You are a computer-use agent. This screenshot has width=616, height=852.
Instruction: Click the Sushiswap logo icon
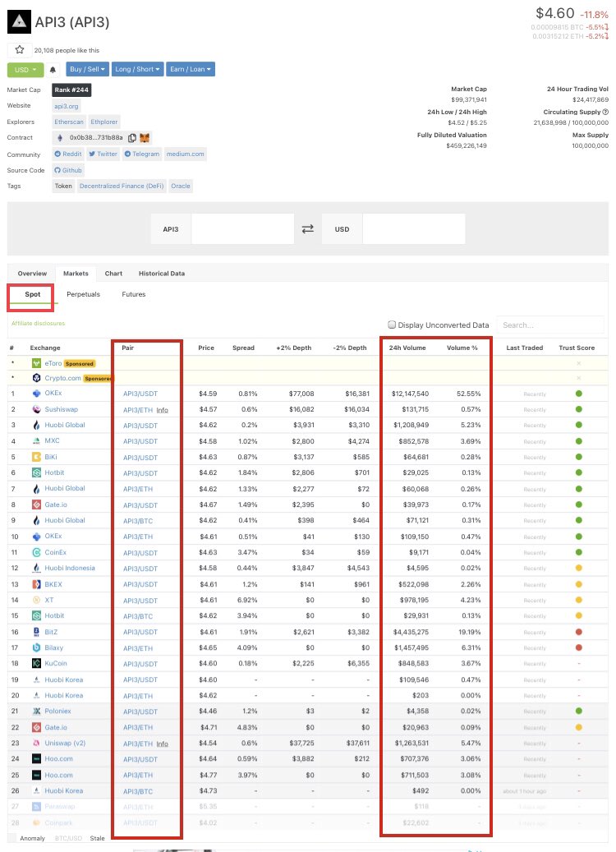tap(36, 409)
